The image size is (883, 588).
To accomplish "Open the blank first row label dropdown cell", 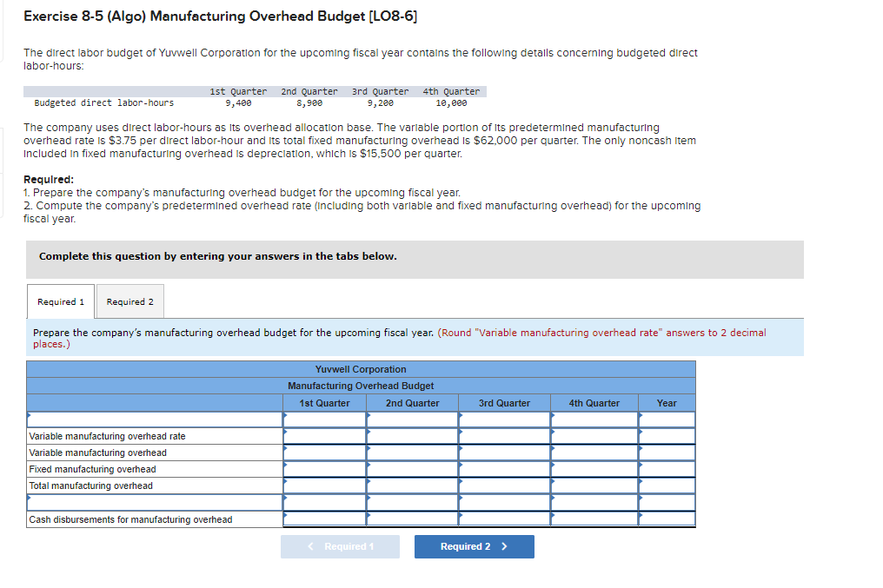I will (x=155, y=420).
